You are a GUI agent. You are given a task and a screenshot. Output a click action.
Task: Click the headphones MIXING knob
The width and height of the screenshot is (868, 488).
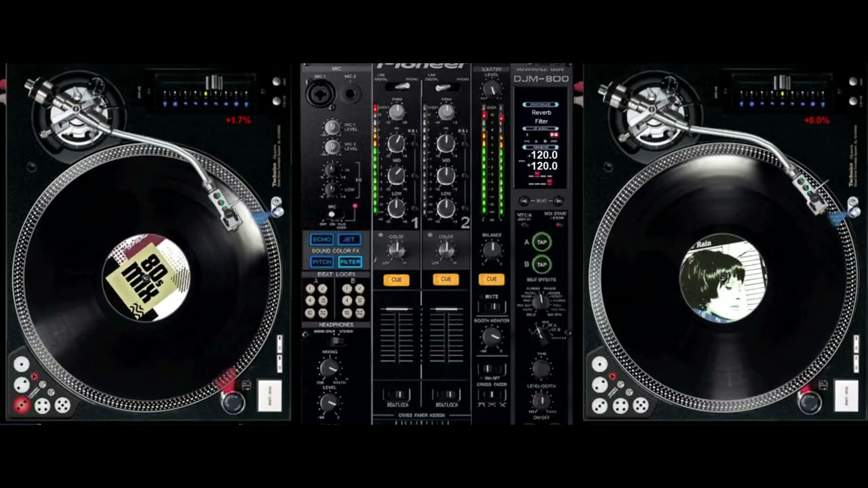[x=329, y=367]
